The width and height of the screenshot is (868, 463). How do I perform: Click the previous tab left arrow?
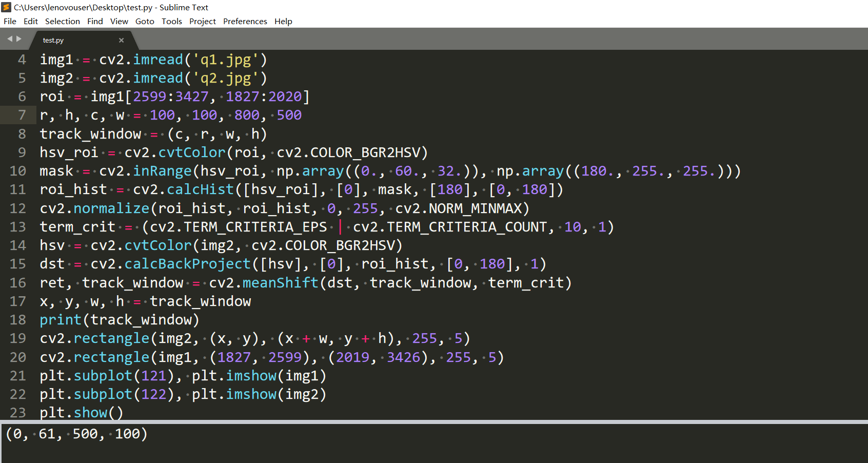click(10, 39)
